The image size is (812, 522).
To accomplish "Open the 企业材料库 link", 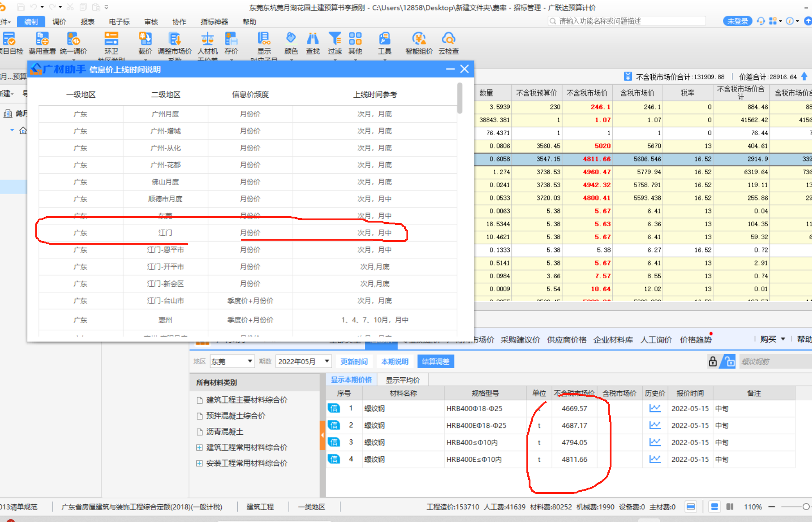I will tap(613, 340).
